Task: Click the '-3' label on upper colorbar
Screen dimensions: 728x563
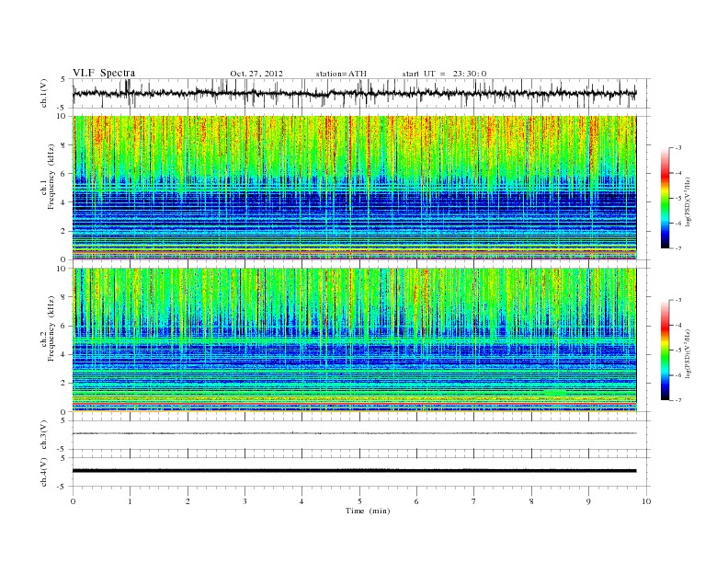Action: [678, 148]
